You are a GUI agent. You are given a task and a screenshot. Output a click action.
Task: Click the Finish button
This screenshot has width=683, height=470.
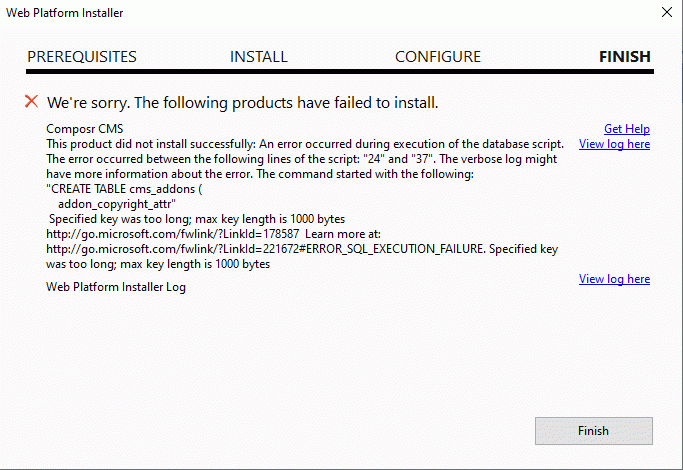(x=594, y=431)
